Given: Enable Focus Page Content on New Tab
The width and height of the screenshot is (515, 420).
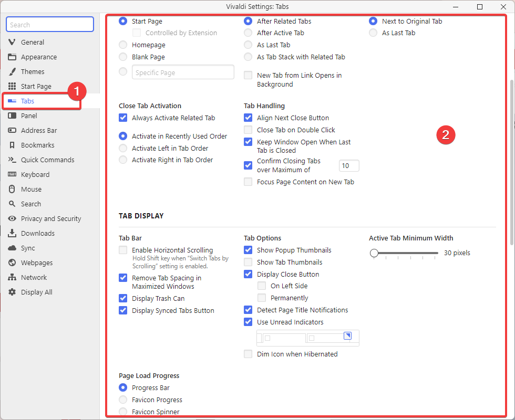Looking at the screenshot, I should click(x=248, y=182).
